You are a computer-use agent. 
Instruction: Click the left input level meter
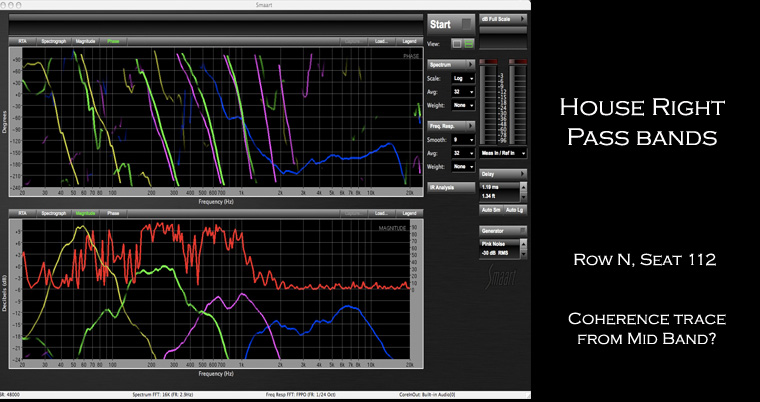point(488,105)
